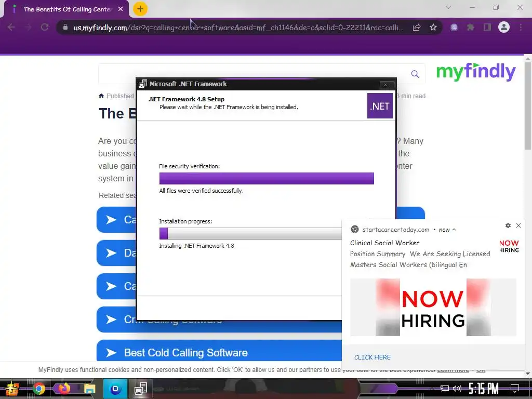Click 'Installing .NET Framework 4.8' status text
The height and width of the screenshot is (399, 532).
pyautogui.click(x=196, y=246)
